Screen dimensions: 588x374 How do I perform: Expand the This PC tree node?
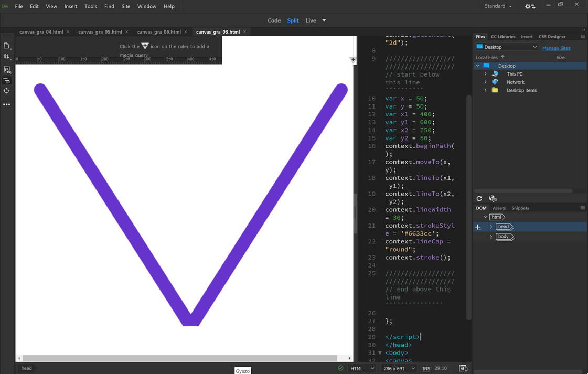point(486,74)
